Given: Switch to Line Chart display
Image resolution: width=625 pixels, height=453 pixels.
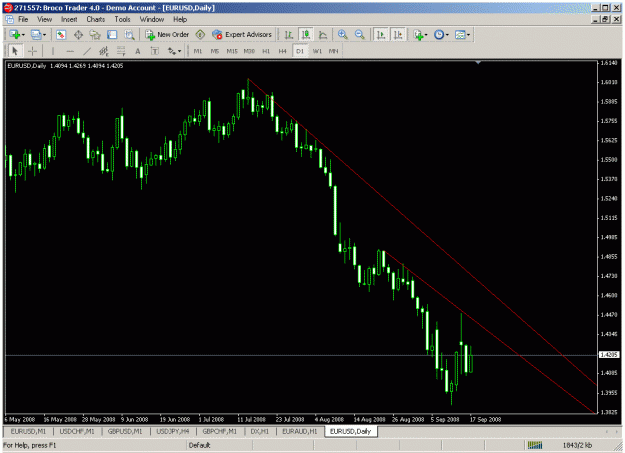Looking at the screenshot, I should point(323,35).
